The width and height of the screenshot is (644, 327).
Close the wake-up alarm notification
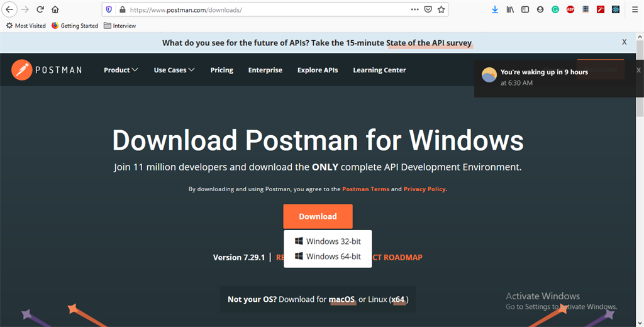tap(638, 70)
